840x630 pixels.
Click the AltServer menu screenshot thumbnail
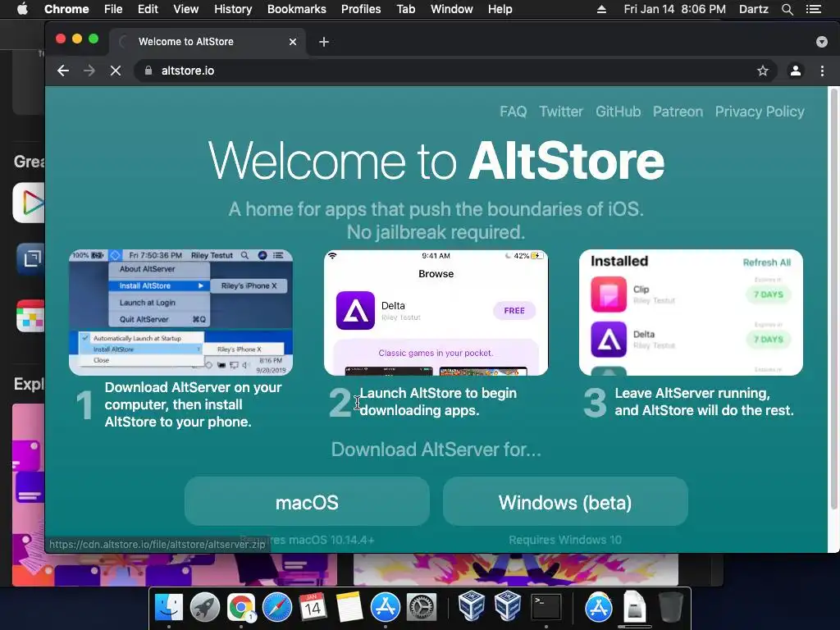coord(181,313)
